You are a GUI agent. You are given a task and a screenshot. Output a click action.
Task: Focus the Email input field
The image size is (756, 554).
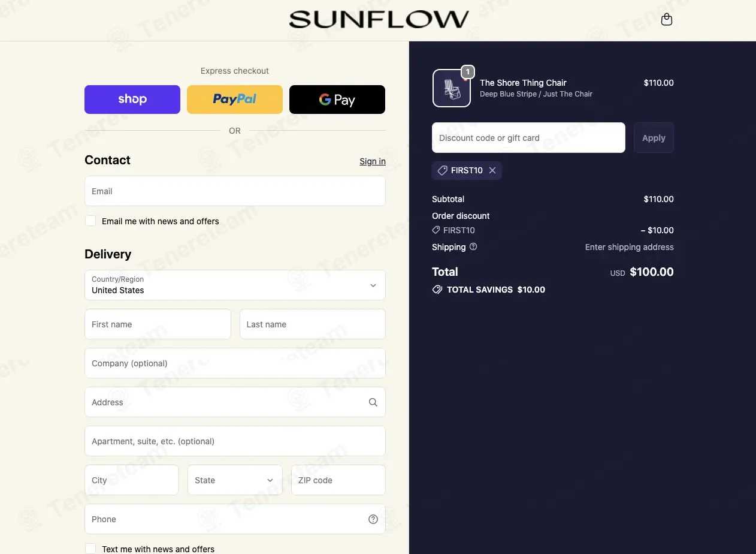pyautogui.click(x=235, y=191)
